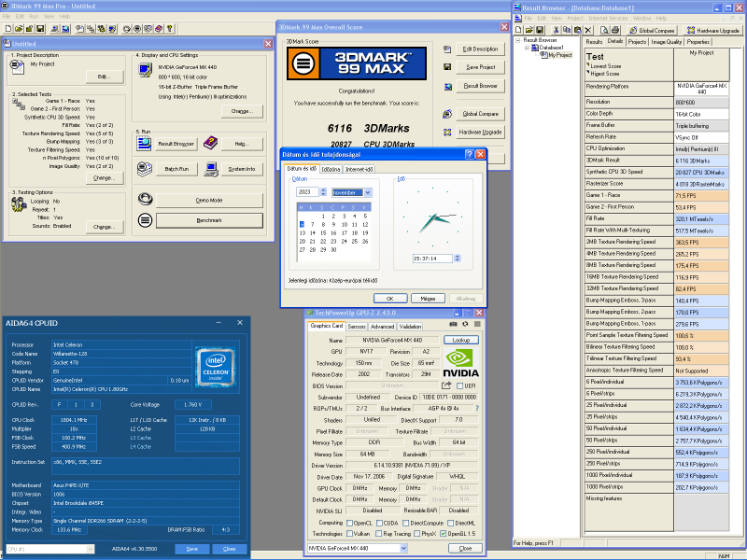Collapse Result Browser tree root node

point(518,40)
